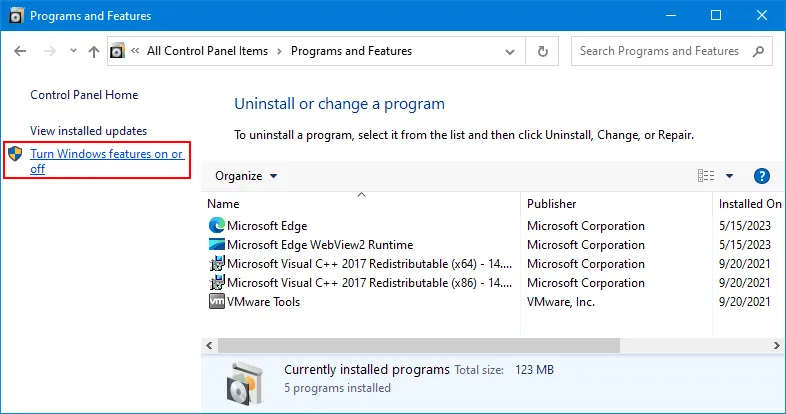
Task: Click the Edge WebView2 Runtime icon
Action: click(217, 245)
